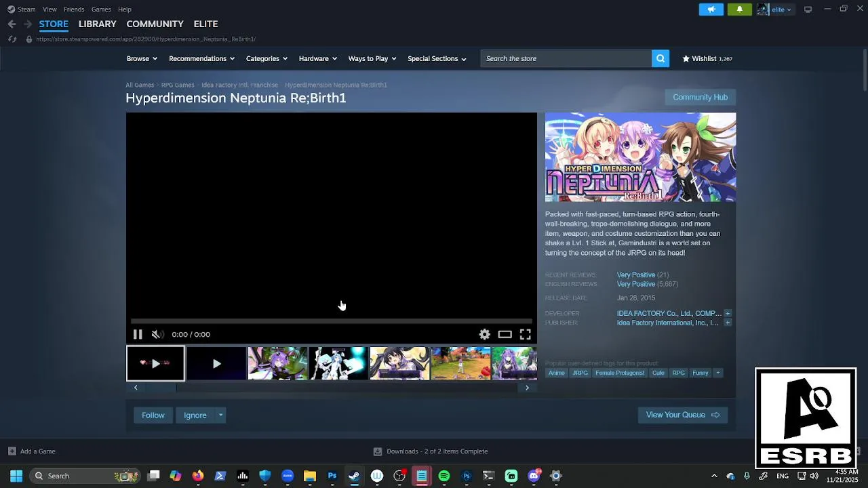
Task: Open the notifications bell
Action: [739, 9]
